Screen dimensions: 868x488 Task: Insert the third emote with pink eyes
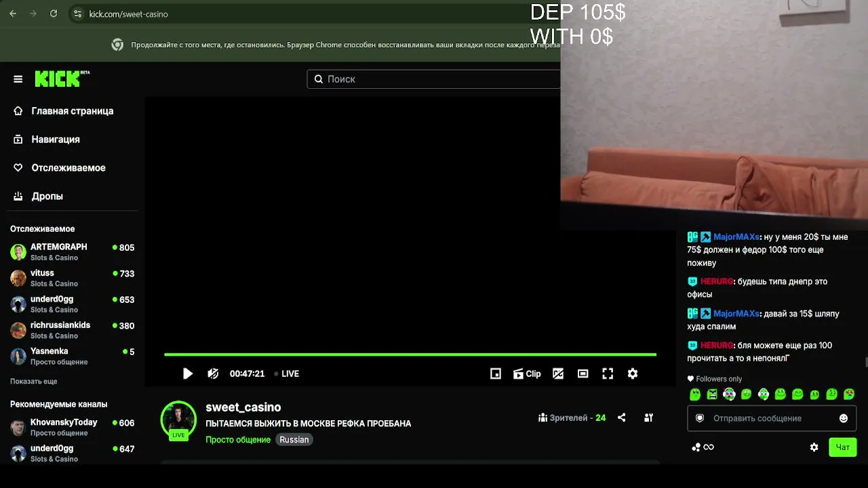coord(729,394)
